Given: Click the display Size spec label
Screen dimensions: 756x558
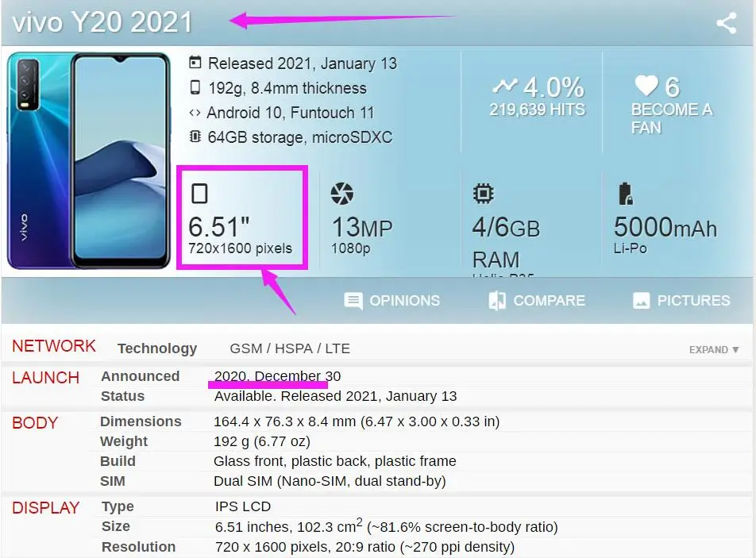Looking at the screenshot, I should click(116, 526).
